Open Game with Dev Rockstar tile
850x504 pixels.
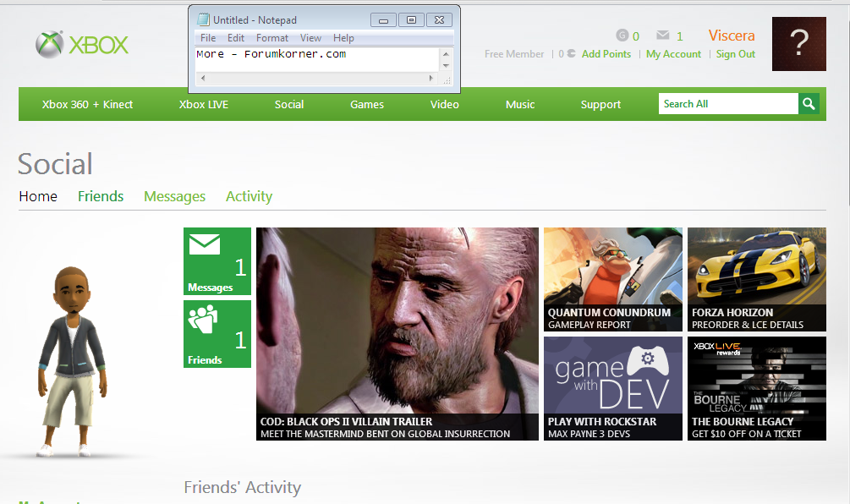click(613, 388)
